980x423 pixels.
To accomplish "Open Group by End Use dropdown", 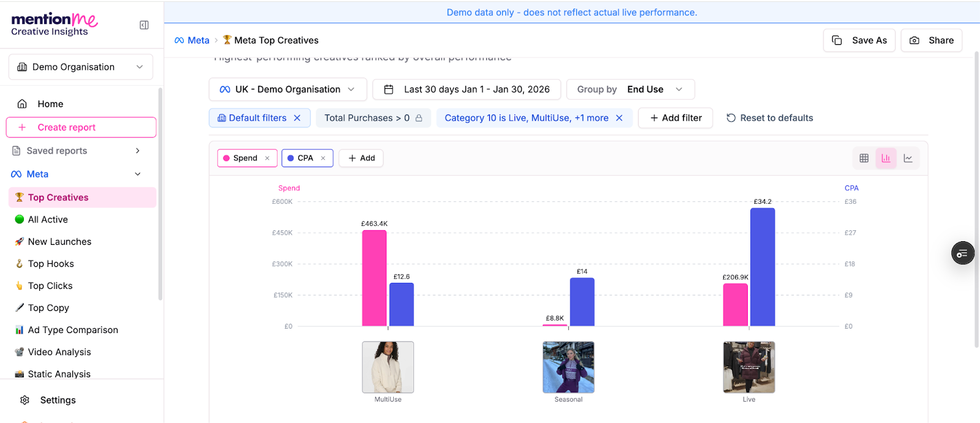I will pos(630,89).
